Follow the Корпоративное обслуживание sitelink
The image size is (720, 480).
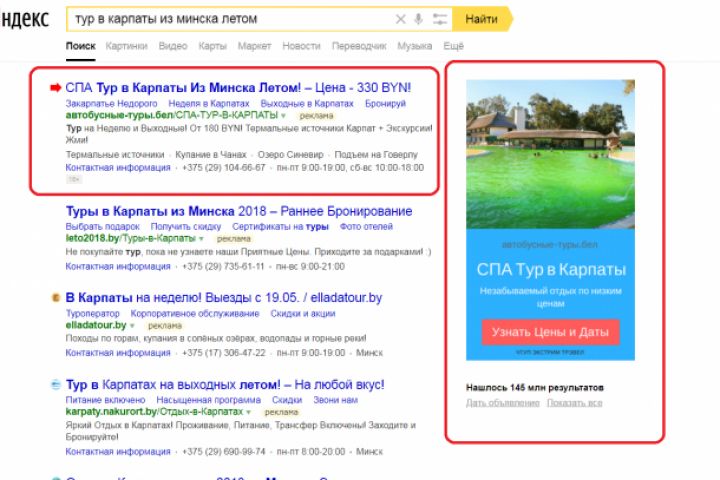click(195, 313)
